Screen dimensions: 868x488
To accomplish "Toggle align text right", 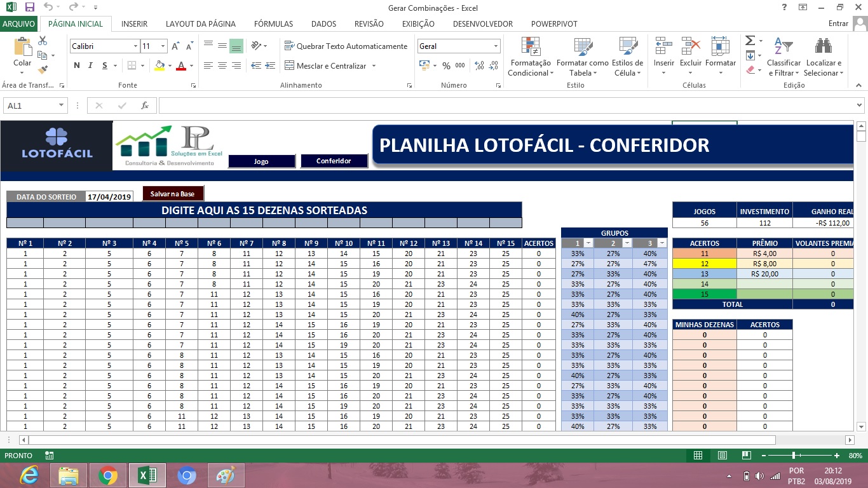I will pos(236,65).
